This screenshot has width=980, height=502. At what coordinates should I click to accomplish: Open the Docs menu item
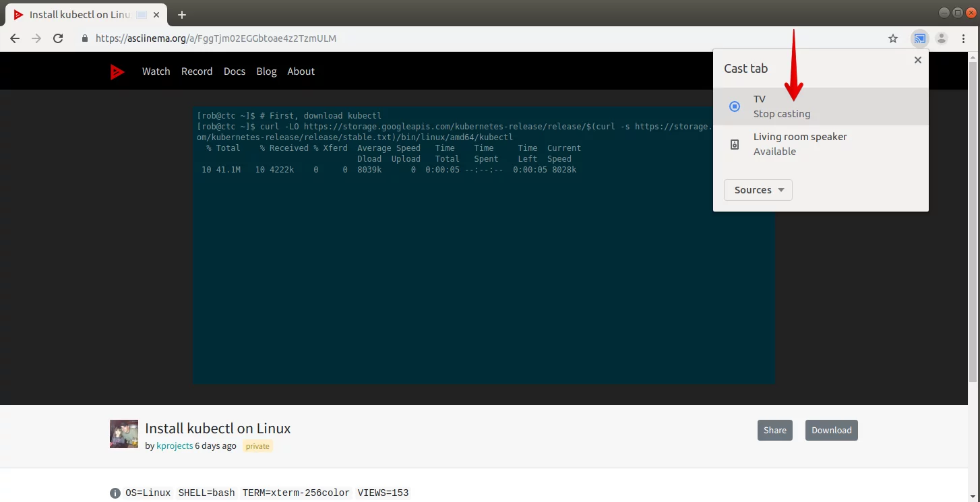pos(235,71)
